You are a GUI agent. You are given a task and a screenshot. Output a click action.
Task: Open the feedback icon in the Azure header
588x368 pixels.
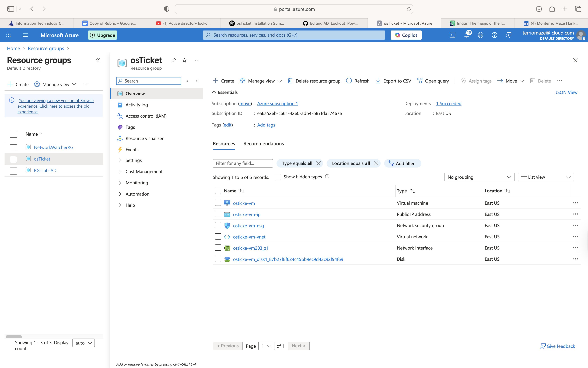(508, 35)
